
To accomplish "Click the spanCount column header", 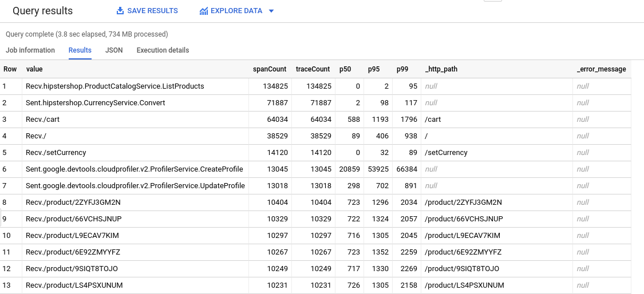I will (270, 69).
